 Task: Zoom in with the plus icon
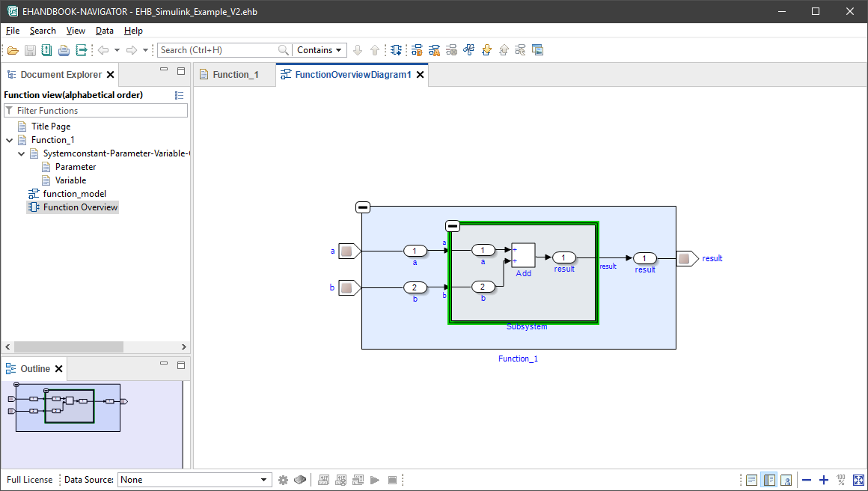click(824, 480)
